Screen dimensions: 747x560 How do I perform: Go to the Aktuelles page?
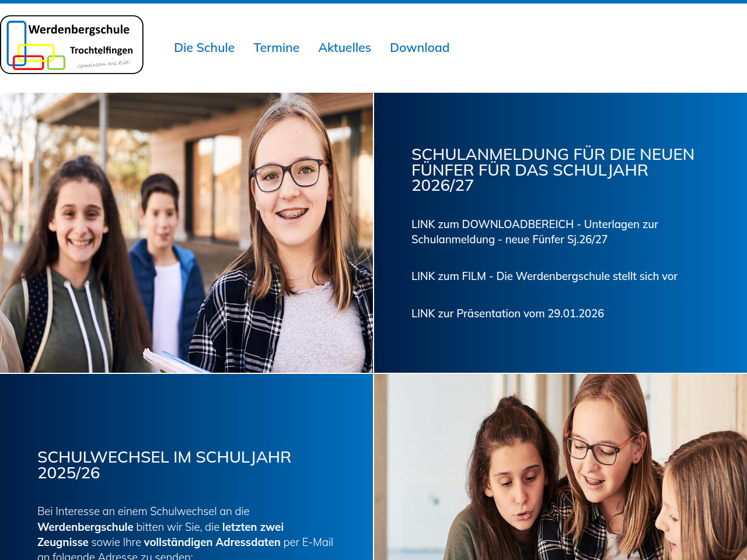[344, 48]
